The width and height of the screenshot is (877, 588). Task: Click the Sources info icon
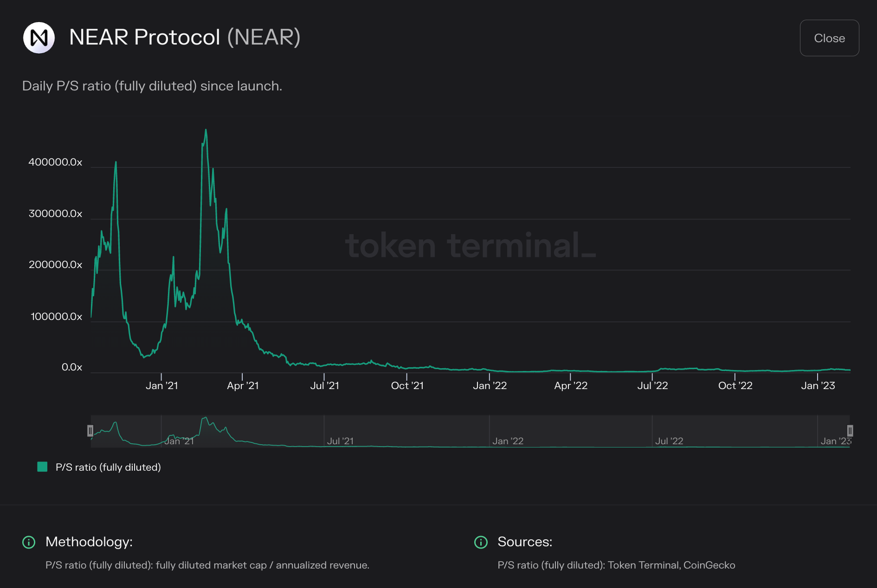pos(481,541)
